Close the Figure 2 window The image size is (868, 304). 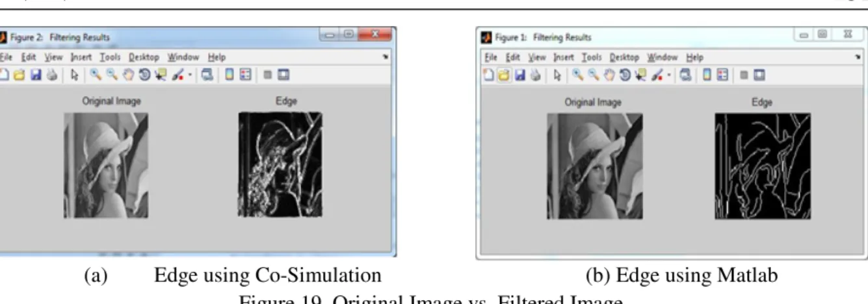click(375, 35)
